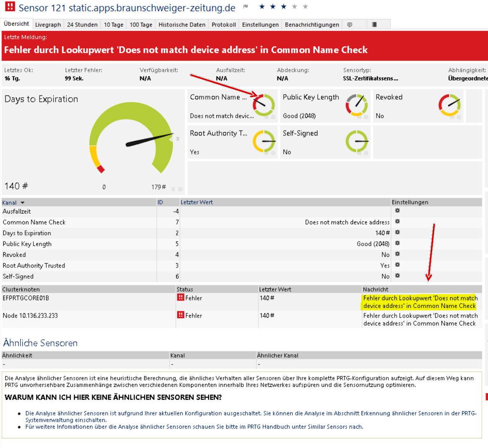Open settings gear for the Self-Signed channel
This screenshot has height=448, width=488.
click(398, 276)
